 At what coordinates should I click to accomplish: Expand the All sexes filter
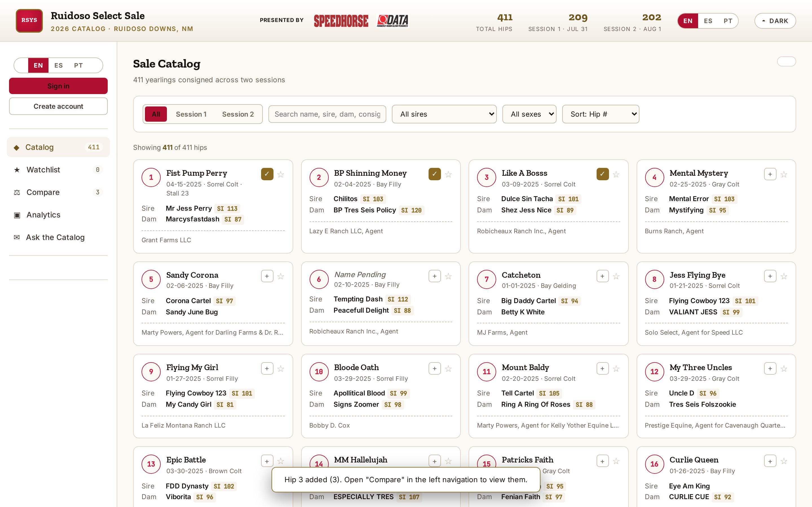pyautogui.click(x=529, y=114)
